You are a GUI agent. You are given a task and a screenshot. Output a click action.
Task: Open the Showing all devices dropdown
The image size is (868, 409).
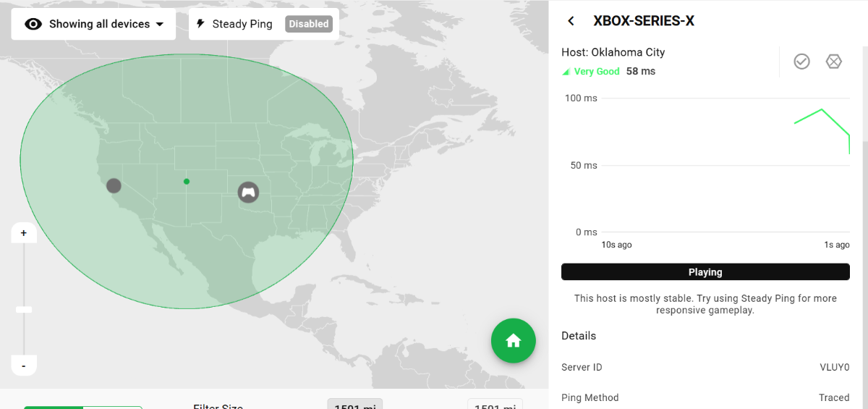click(x=93, y=24)
